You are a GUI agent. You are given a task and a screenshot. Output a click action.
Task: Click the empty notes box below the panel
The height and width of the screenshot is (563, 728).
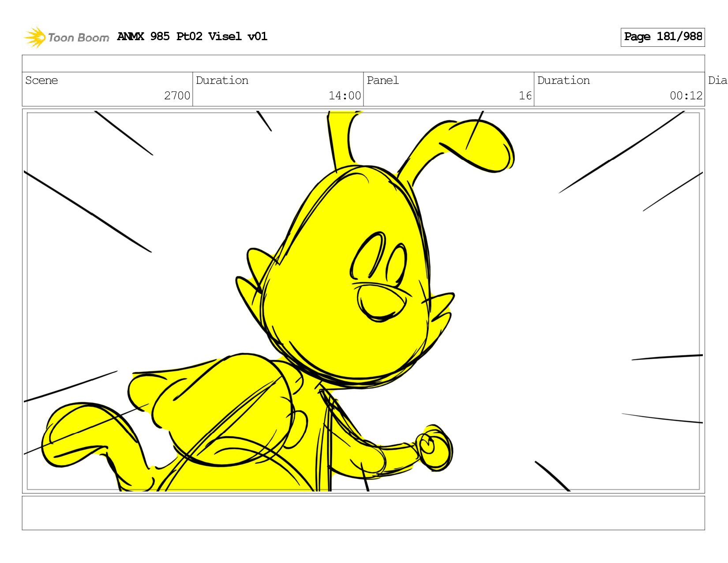[363, 513]
